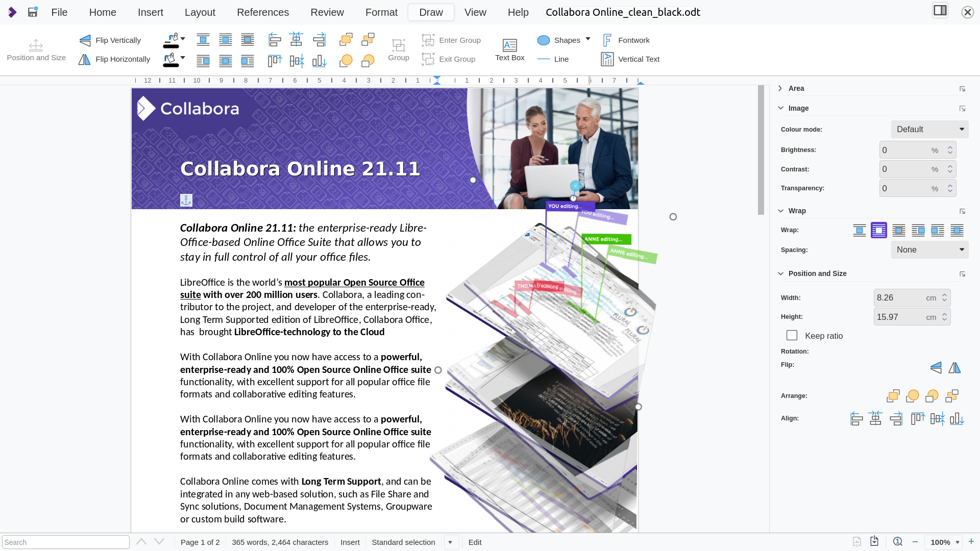Switch to the Home tab

103,12
